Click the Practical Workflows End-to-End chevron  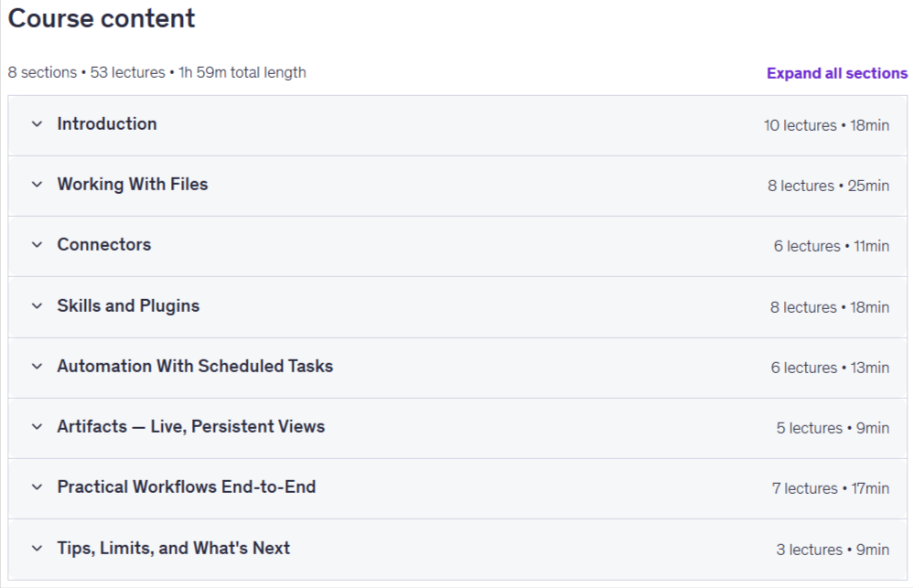37,487
